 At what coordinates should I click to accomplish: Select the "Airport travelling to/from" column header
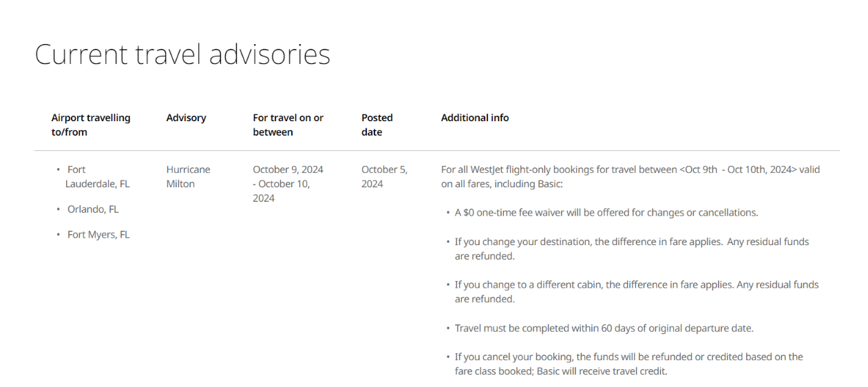(x=91, y=125)
